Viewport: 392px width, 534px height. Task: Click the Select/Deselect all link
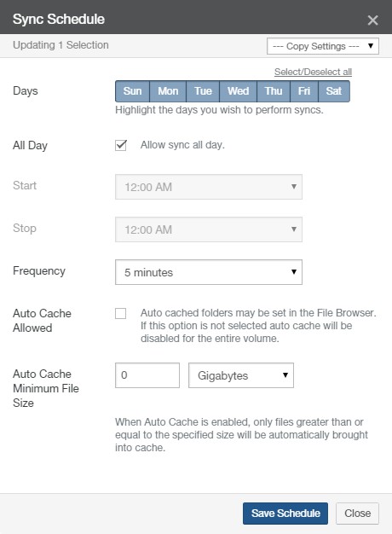pos(313,72)
